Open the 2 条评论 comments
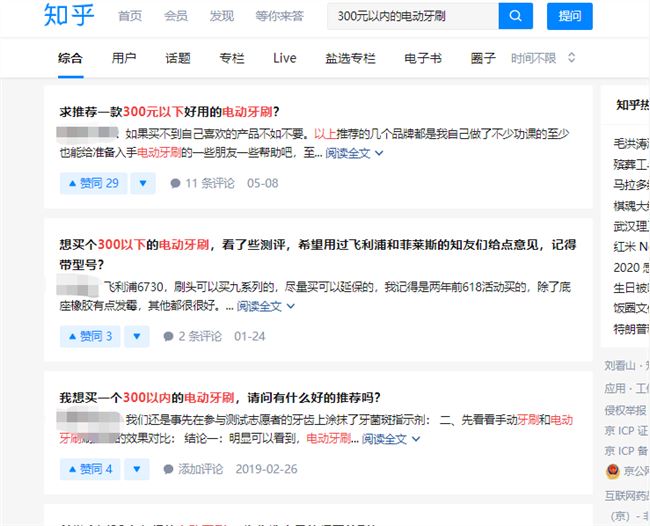 point(193,336)
